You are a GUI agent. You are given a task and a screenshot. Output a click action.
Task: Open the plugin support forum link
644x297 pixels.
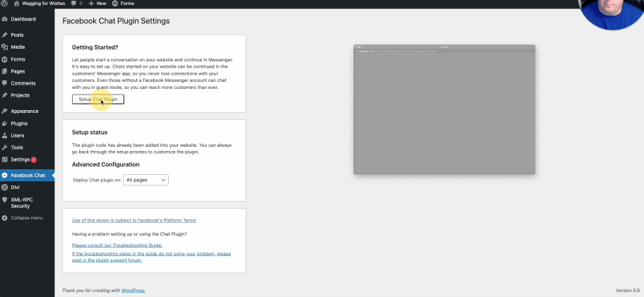pyautogui.click(x=151, y=257)
